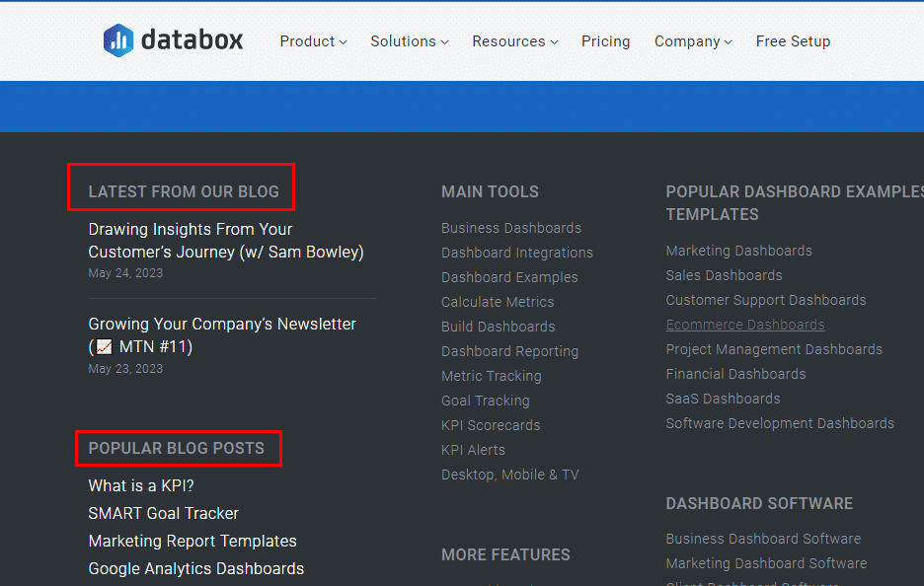Click the Main Tools heading

(490, 192)
